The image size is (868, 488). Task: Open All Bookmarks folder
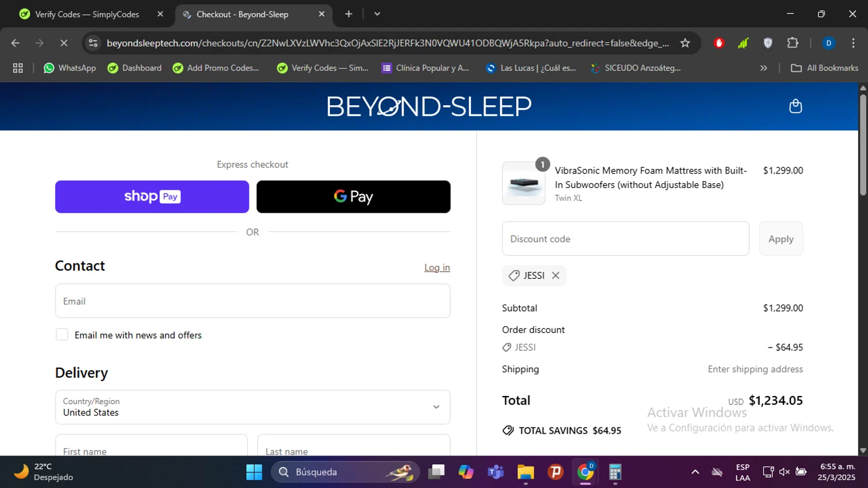coord(825,68)
